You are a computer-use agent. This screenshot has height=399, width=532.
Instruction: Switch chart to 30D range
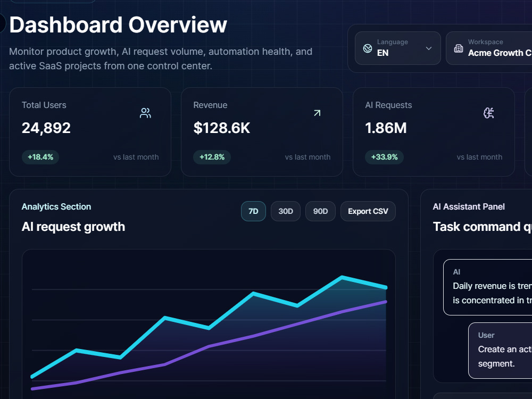coord(286,211)
